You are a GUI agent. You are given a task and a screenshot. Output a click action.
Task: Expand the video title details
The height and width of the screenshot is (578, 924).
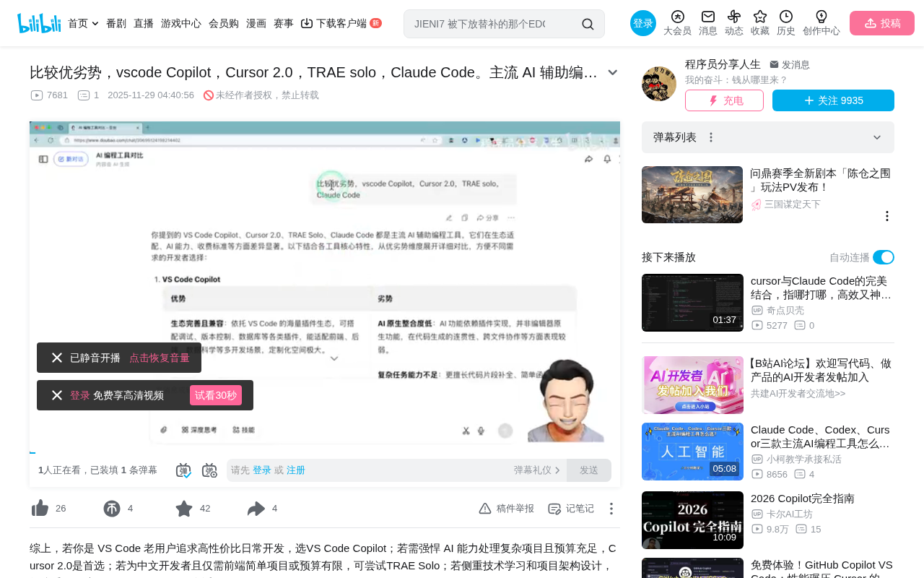tap(613, 72)
